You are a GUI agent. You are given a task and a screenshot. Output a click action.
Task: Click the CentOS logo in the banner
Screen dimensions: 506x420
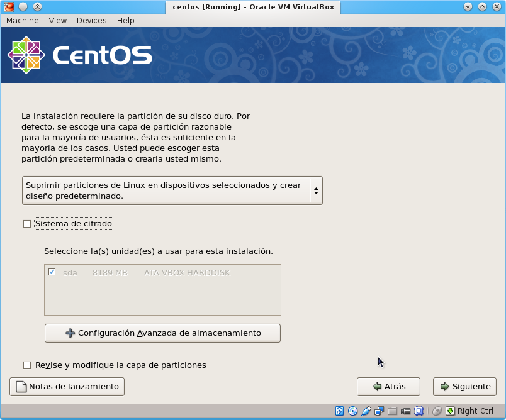coord(80,55)
